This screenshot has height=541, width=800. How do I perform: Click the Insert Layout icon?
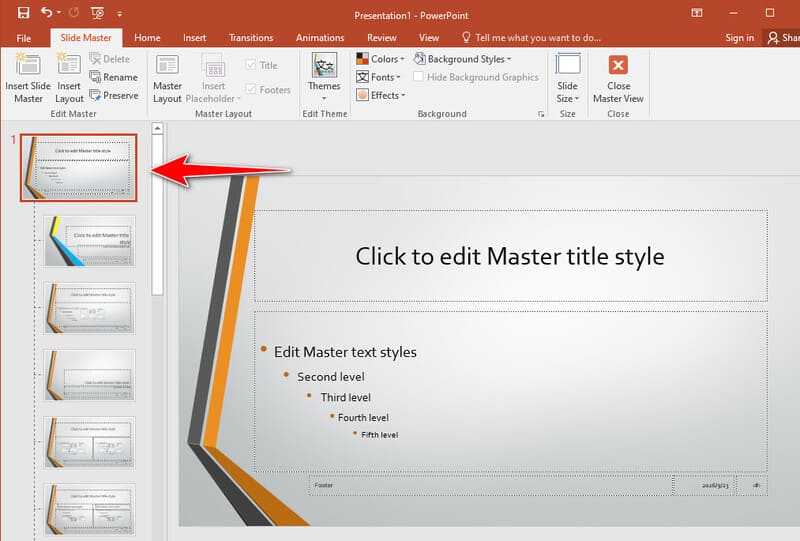tap(68, 64)
